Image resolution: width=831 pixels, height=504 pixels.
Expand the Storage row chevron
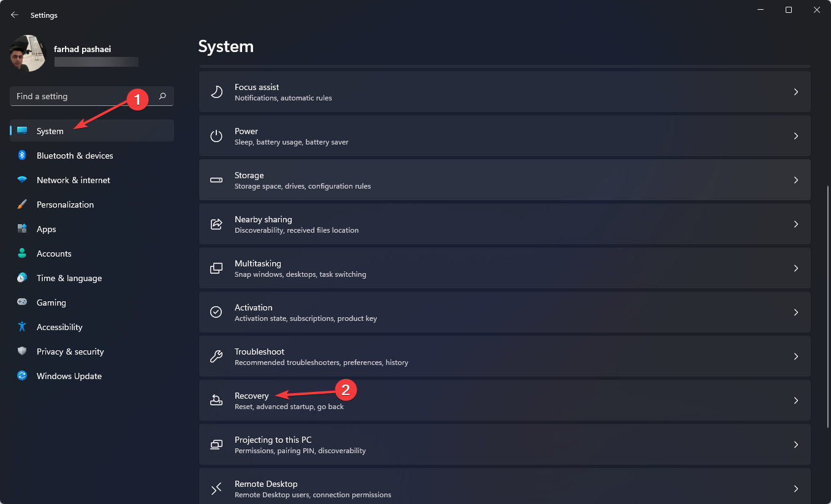pos(796,180)
